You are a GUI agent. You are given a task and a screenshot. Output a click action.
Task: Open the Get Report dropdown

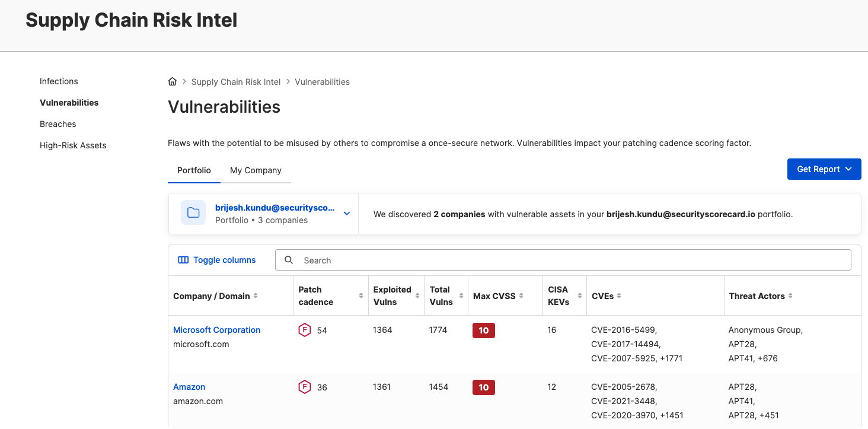click(x=824, y=169)
